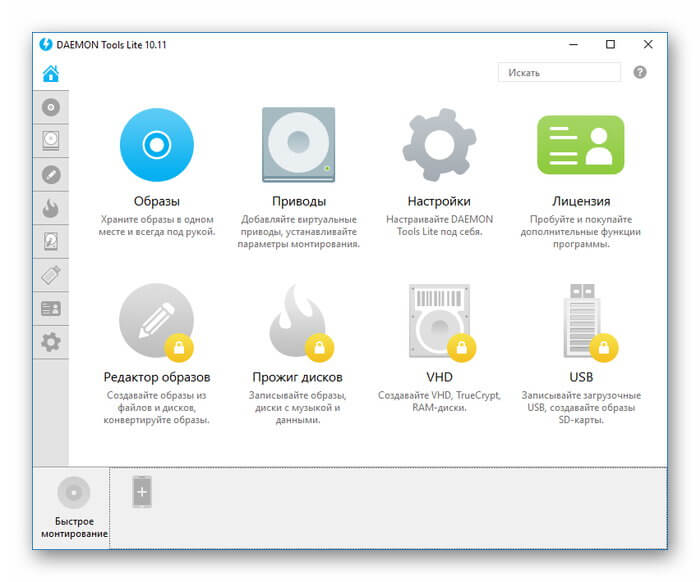The height and width of the screenshot is (582, 700).
Task: Open the large Настройки gear tile
Action: (439, 145)
